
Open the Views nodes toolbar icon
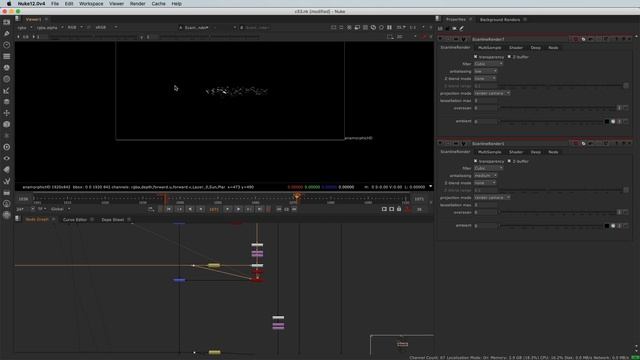click(7, 158)
